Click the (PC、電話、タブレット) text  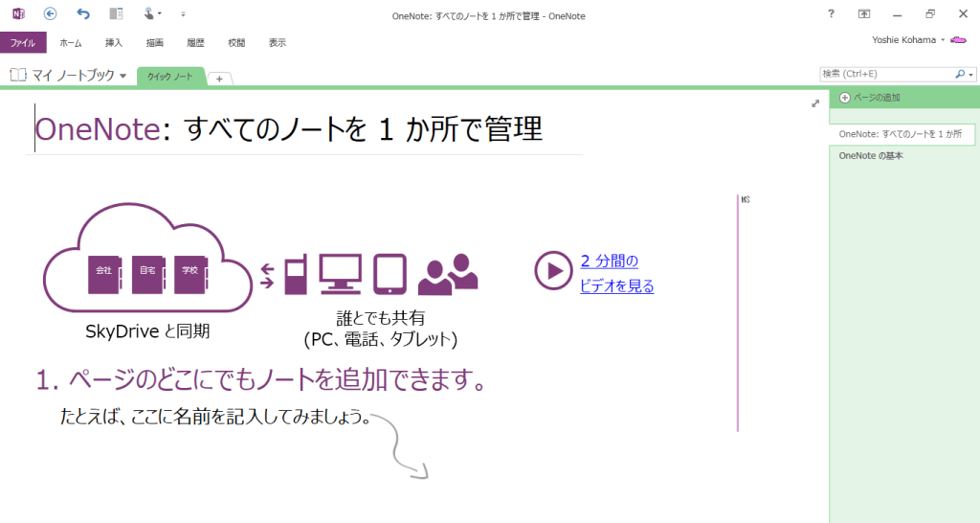(381, 340)
